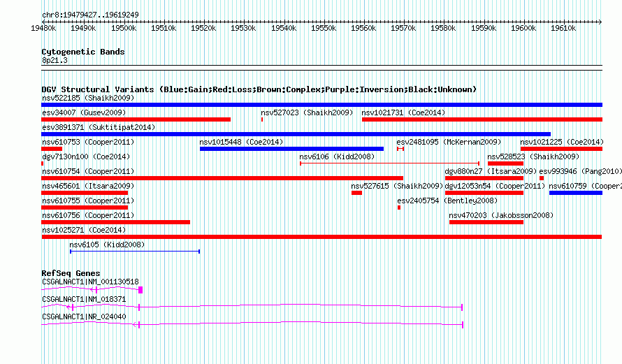Open the esv2405754 (Bentley2008) label
The width and height of the screenshot is (622, 364).
447,201
